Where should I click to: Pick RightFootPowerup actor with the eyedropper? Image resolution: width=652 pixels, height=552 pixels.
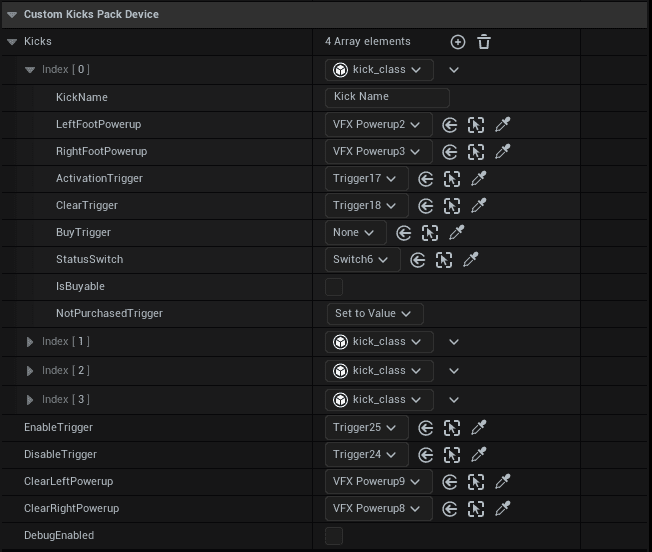502,151
